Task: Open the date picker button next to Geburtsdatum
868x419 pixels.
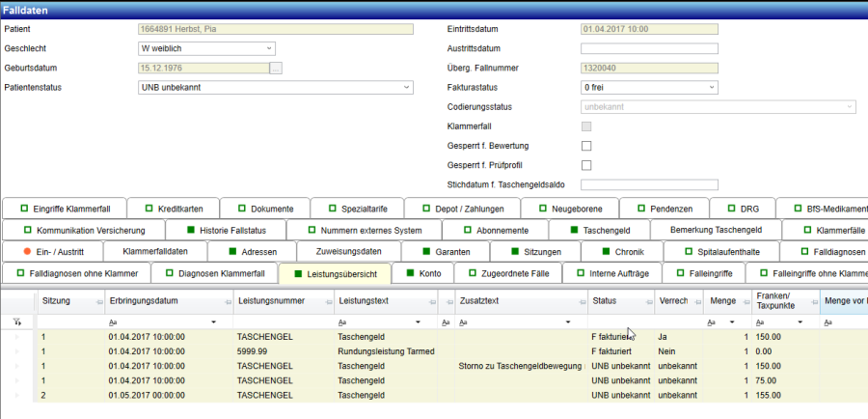Action: (276, 68)
